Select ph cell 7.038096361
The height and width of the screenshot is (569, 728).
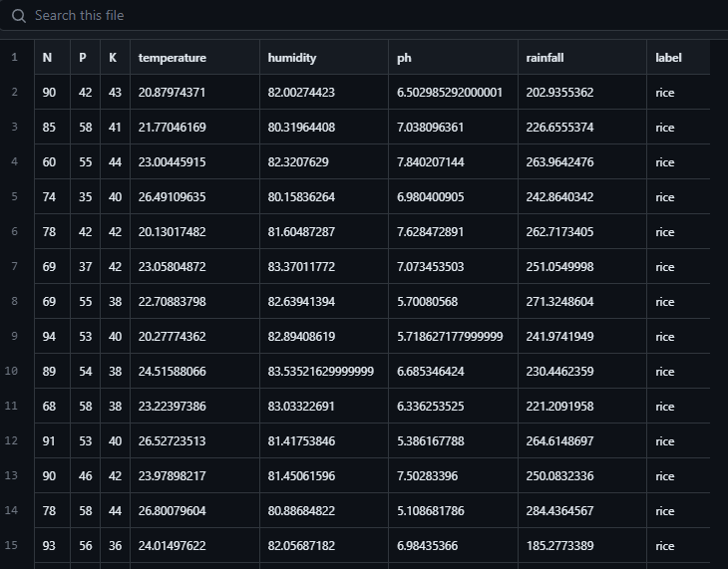click(453, 127)
